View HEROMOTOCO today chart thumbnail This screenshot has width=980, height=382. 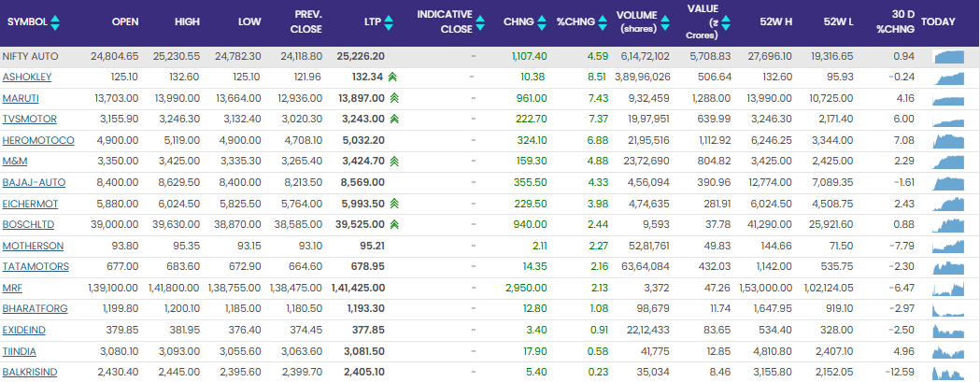pos(949,141)
